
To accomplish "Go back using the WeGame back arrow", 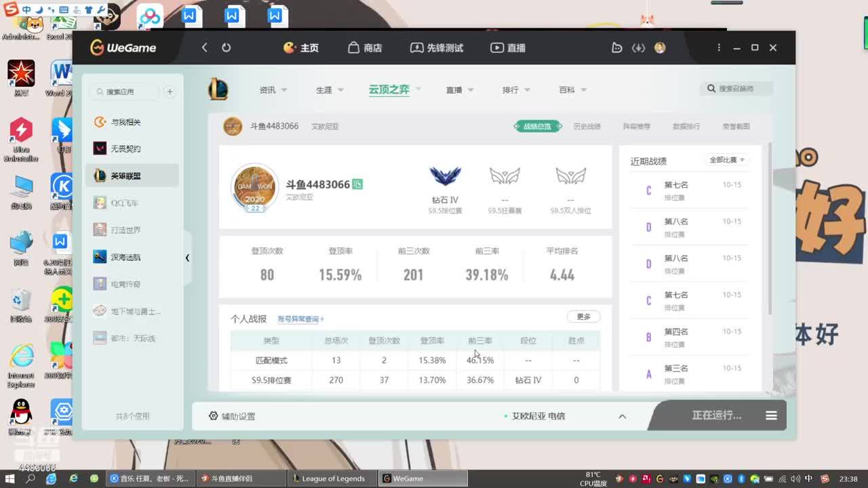I will pyautogui.click(x=205, y=47).
